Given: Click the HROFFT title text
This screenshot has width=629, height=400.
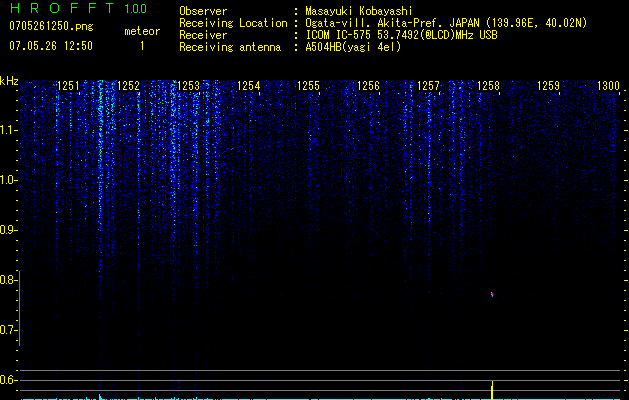Looking at the screenshot, I should [62, 8].
